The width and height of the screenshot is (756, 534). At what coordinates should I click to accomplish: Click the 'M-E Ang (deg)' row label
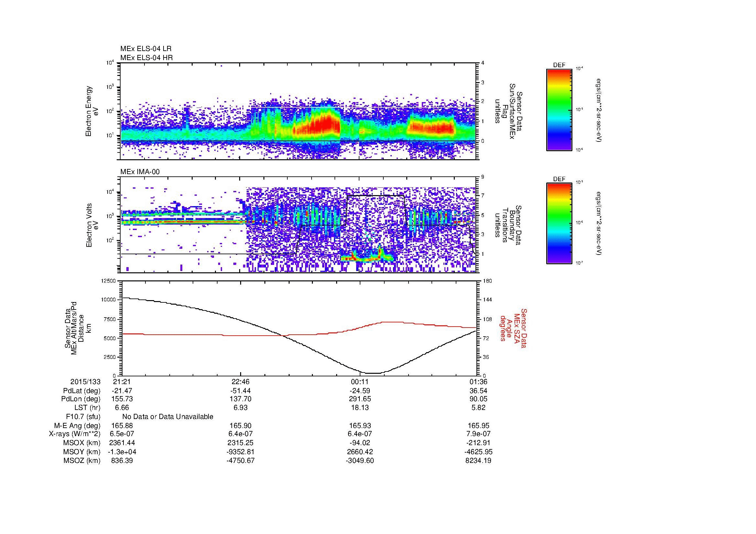pos(78,426)
